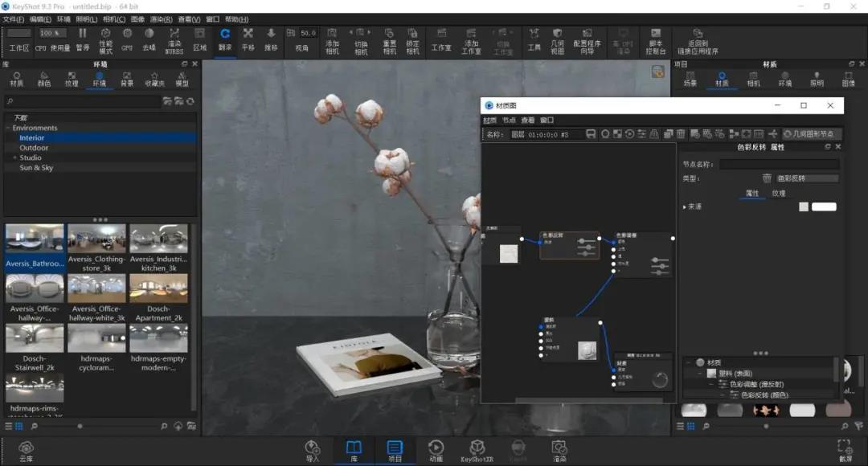Select the Dolly (推移) camera tool
Screen dimensions: 868x466
[271, 39]
